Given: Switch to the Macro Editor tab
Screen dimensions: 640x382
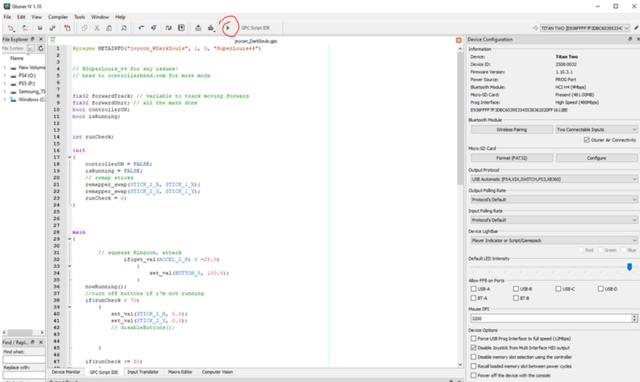Looking at the screenshot, I should pos(180,372).
